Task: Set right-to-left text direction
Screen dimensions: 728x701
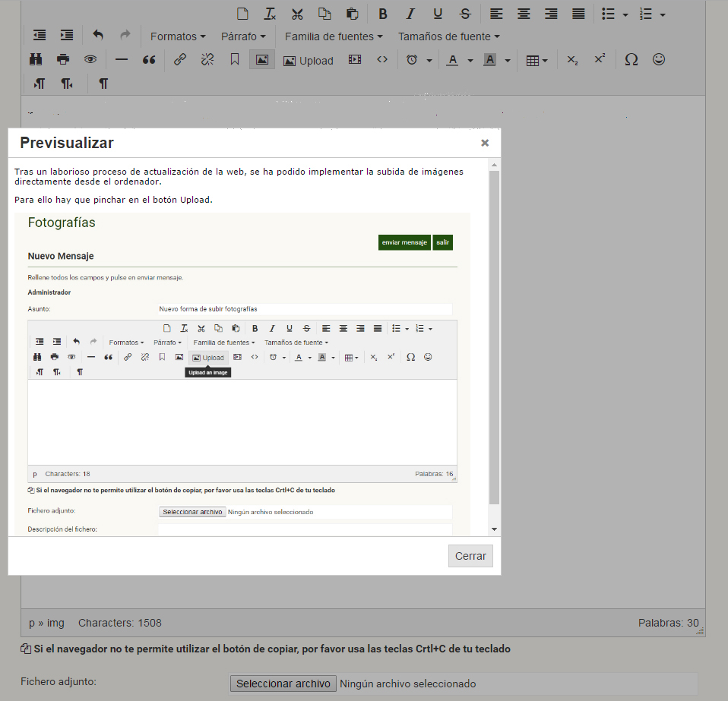Action: tap(67, 84)
